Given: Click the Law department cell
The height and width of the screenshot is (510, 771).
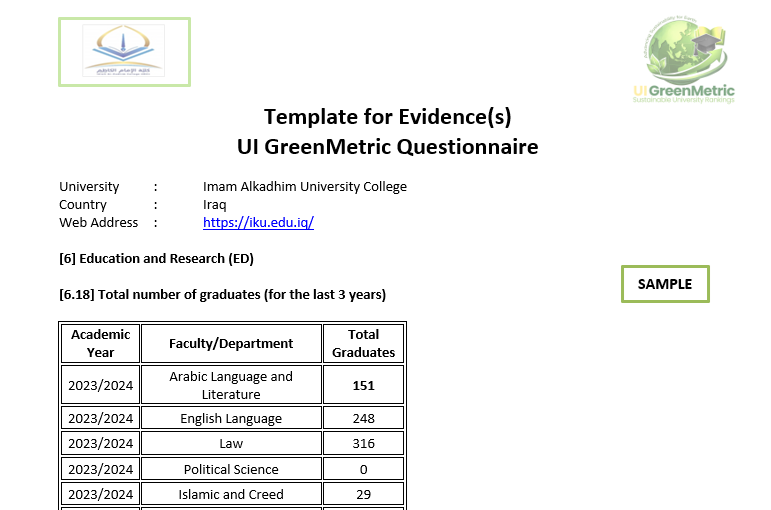Looking at the screenshot, I should click(x=231, y=443).
